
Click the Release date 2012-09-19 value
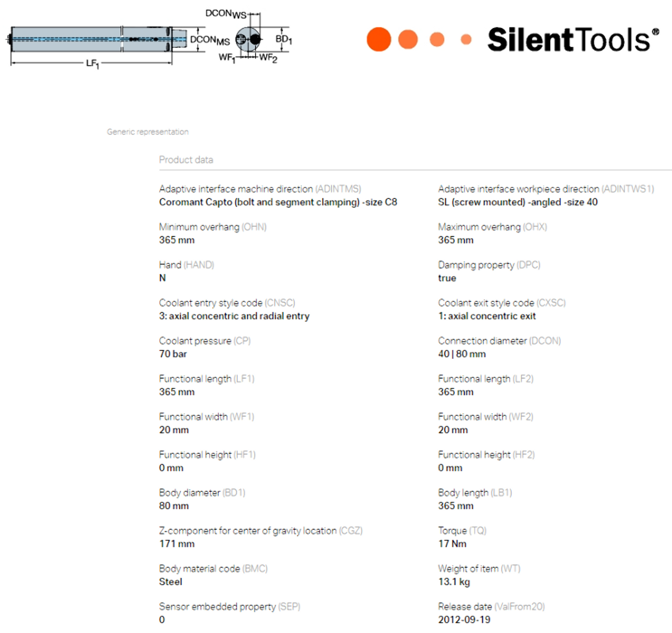[464, 619]
